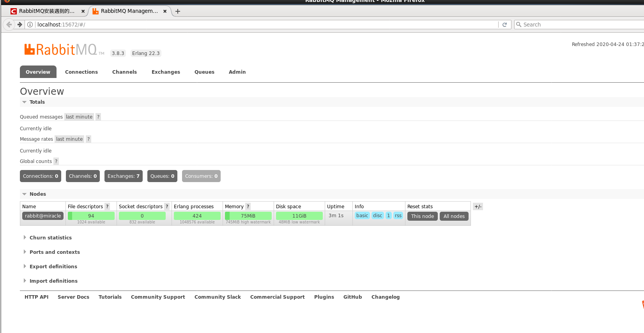644x333 pixels.
Task: Click the help icon next to Message rates
Action: 88,139
